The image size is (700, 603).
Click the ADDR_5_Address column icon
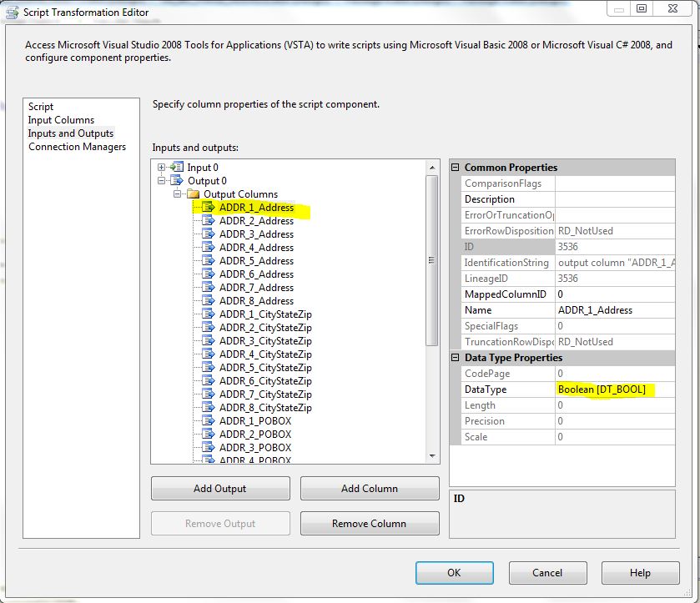click(208, 261)
